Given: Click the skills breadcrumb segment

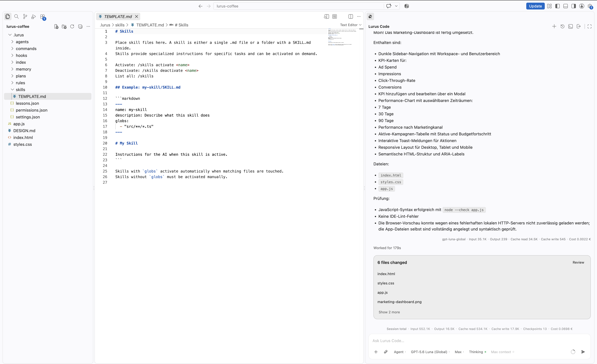Looking at the screenshot, I should (x=120, y=25).
